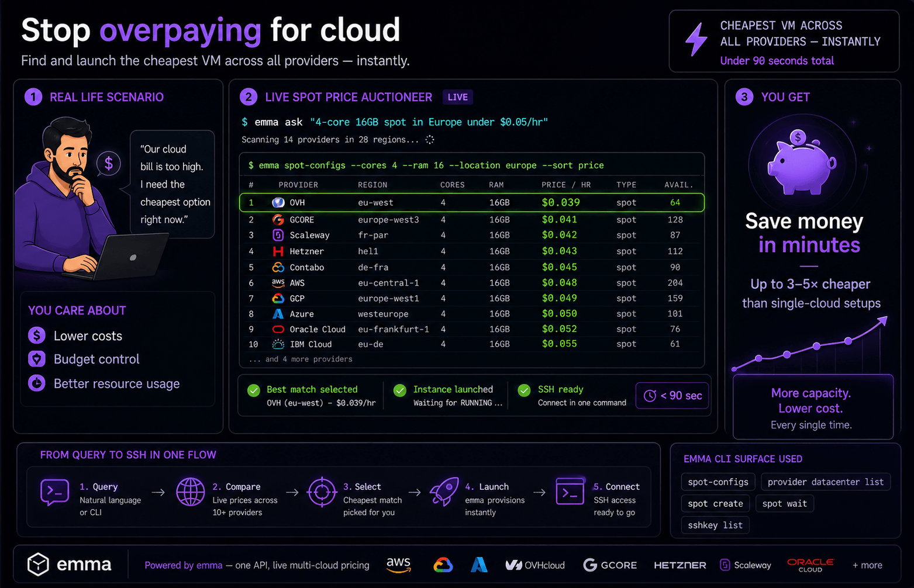This screenshot has width=914, height=588.
Task: Click the piggy bank illustration
Action: coord(801,162)
